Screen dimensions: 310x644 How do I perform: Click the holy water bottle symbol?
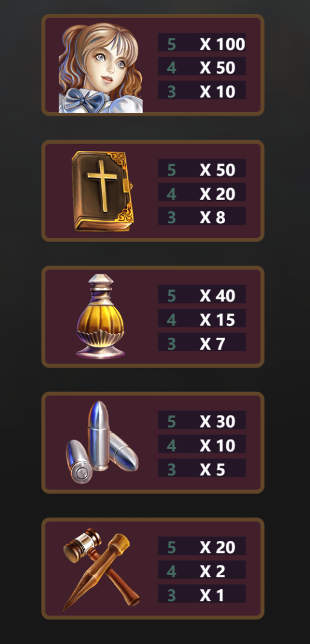pyautogui.click(x=101, y=316)
